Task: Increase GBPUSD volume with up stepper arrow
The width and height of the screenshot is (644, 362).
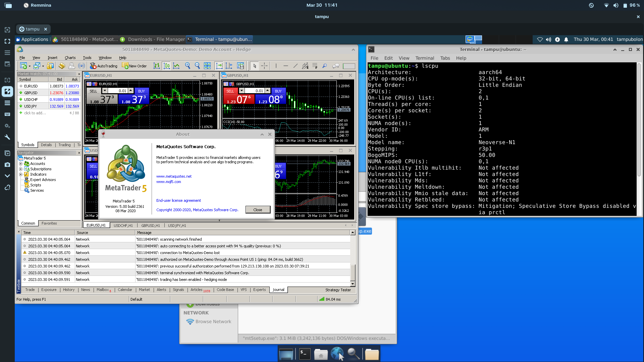Action: (268, 91)
